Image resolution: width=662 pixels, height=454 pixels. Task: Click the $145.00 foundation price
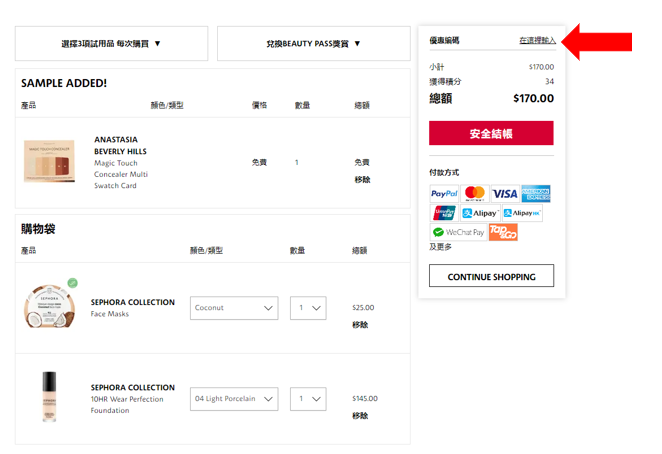(365, 398)
